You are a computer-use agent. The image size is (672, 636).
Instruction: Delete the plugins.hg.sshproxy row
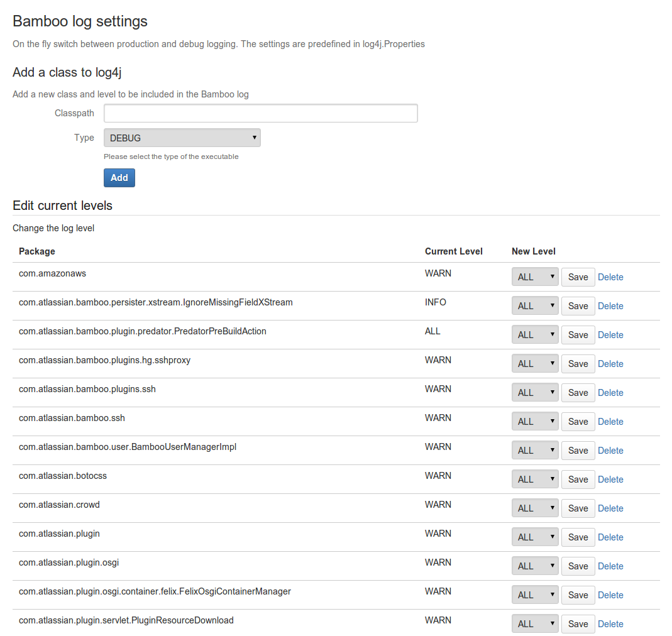(610, 364)
